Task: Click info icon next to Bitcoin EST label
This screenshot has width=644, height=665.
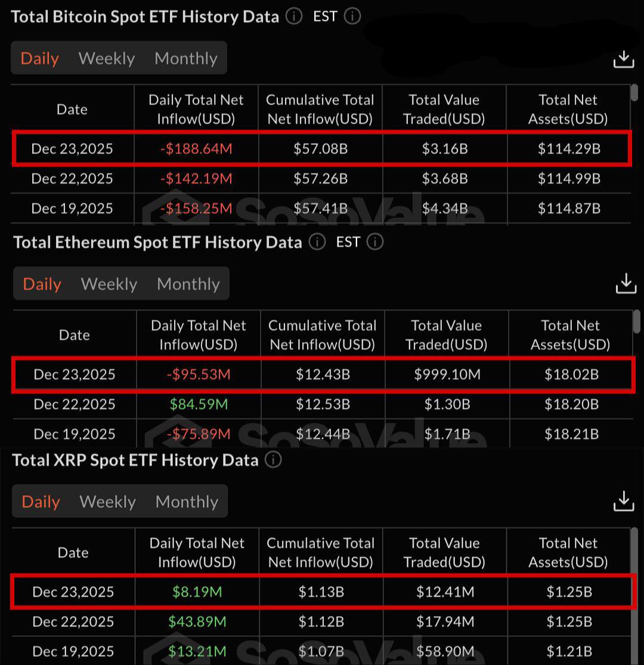Action: (x=352, y=16)
